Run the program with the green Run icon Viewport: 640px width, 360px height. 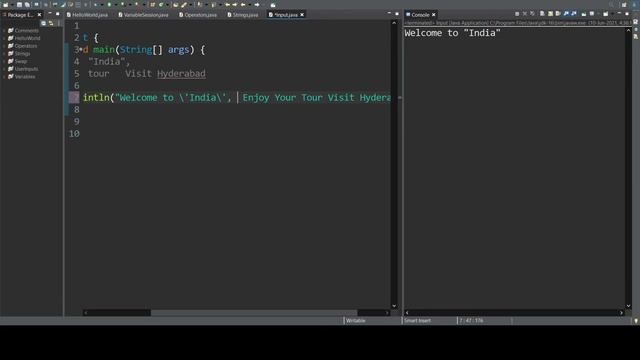pyautogui.click(x=109, y=4)
